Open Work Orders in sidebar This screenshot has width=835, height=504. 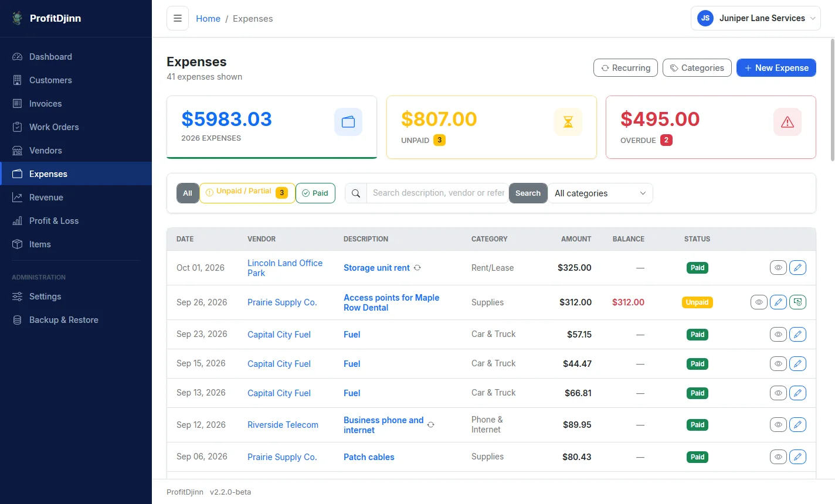(76, 127)
